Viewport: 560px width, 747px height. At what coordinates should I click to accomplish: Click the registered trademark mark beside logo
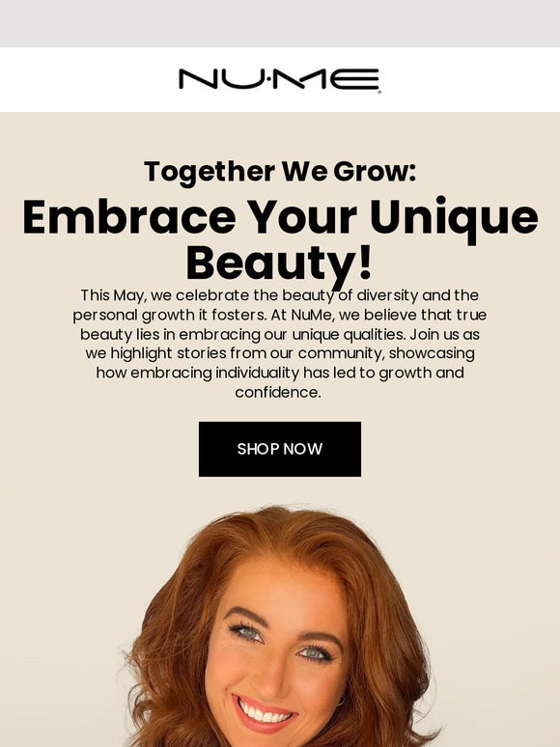pos(379,92)
